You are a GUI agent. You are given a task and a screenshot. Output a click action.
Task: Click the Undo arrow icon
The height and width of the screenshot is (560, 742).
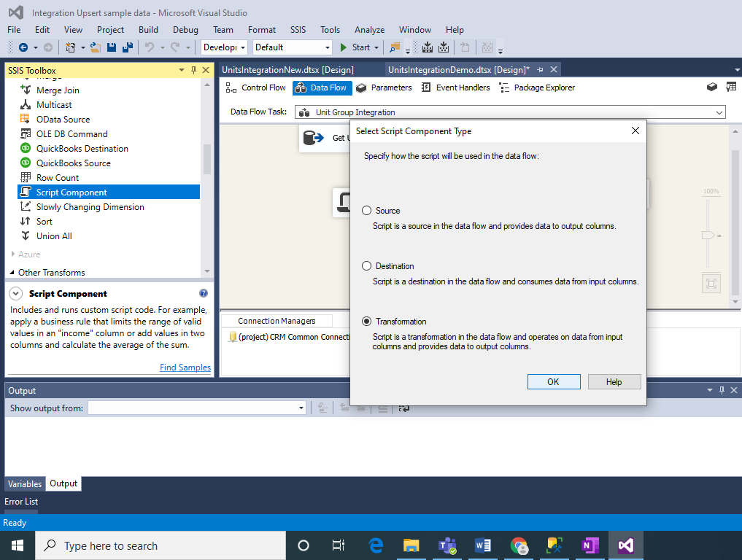coord(150,47)
